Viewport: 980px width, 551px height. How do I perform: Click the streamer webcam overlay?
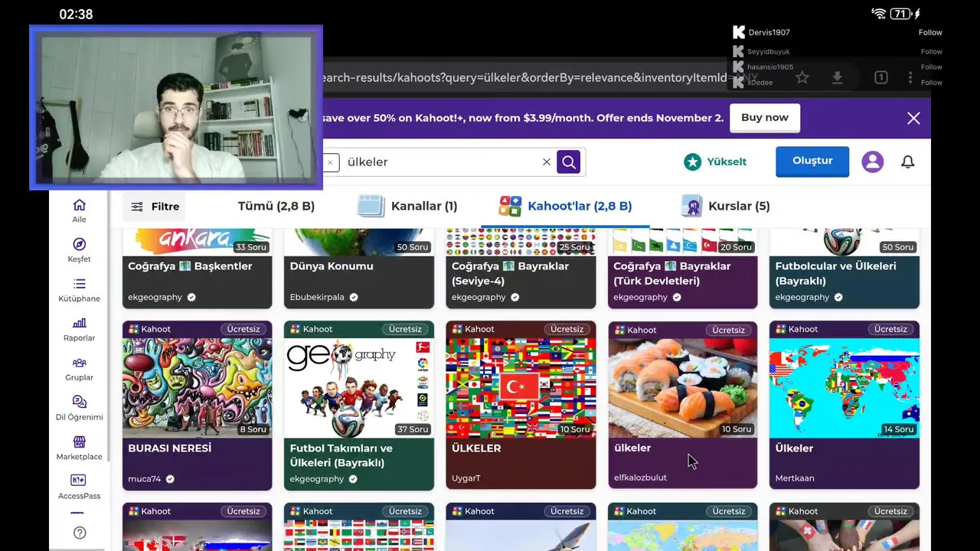176,107
